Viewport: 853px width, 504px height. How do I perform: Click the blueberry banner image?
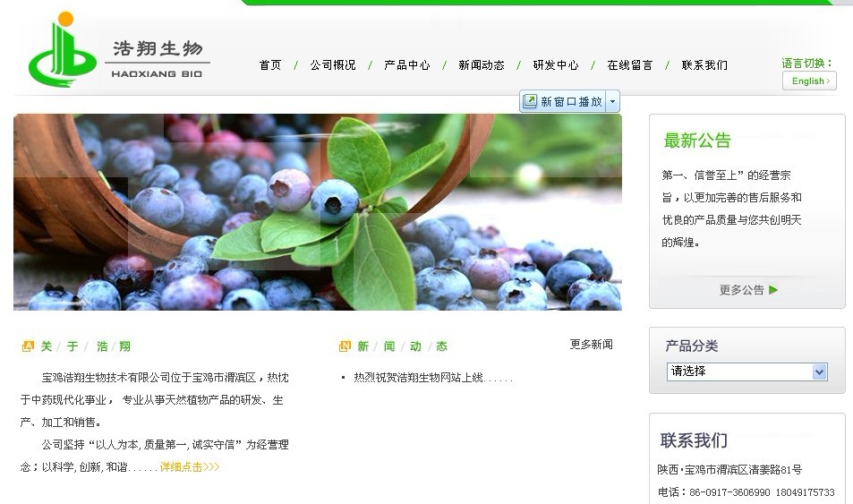pos(318,212)
